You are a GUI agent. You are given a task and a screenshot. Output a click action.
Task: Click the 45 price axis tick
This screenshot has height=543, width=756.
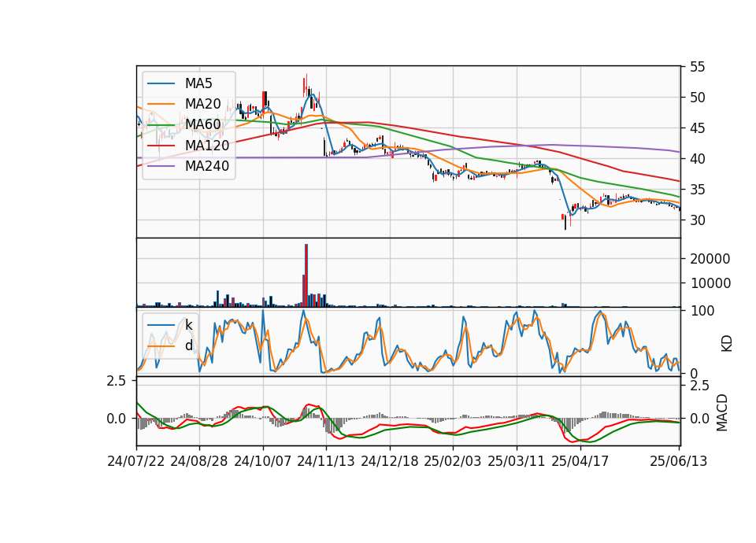697,128
